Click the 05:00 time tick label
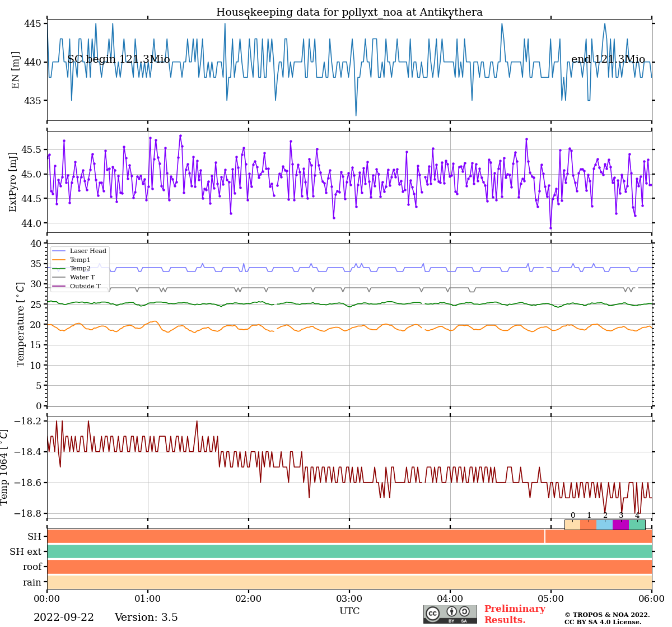 pyautogui.click(x=551, y=598)
